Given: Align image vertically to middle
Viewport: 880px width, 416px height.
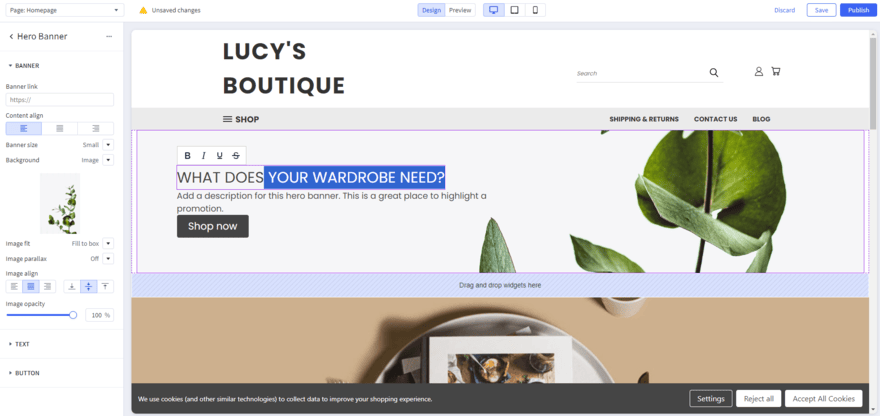Looking at the screenshot, I should (89, 287).
